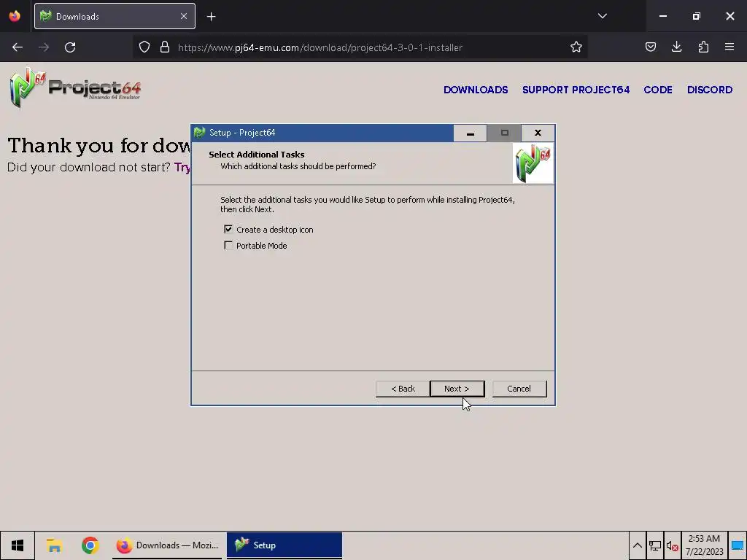Viewport: 747px width, 560px height.
Task: Go back to previous page in Firefox
Action: [18, 47]
